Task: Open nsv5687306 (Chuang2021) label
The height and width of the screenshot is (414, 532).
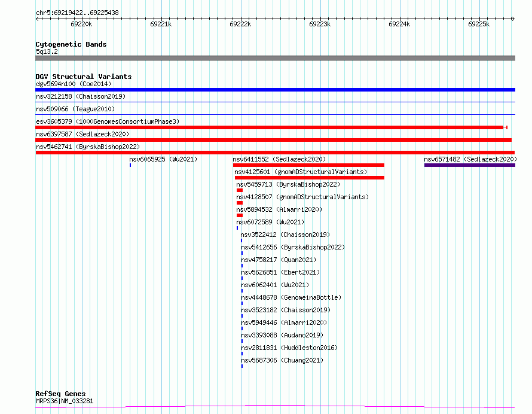Action: click(x=282, y=360)
